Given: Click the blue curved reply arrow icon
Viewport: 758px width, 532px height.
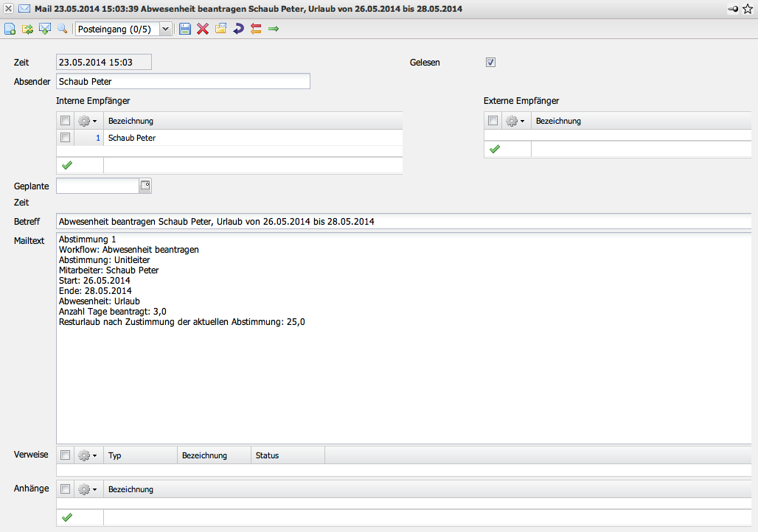Looking at the screenshot, I should (238, 29).
